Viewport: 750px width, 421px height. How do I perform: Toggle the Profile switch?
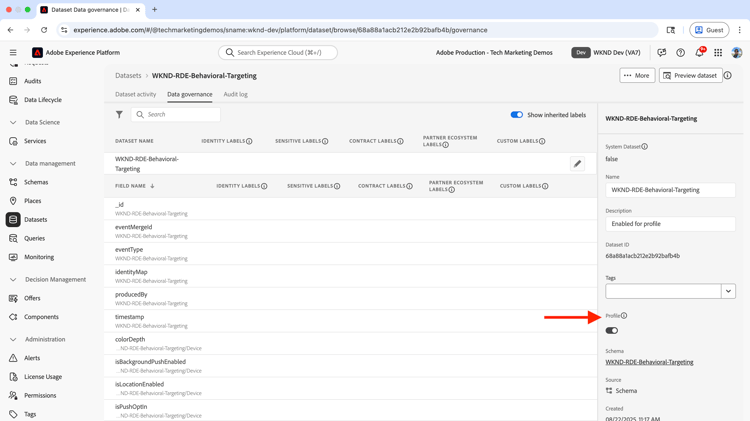(612, 331)
